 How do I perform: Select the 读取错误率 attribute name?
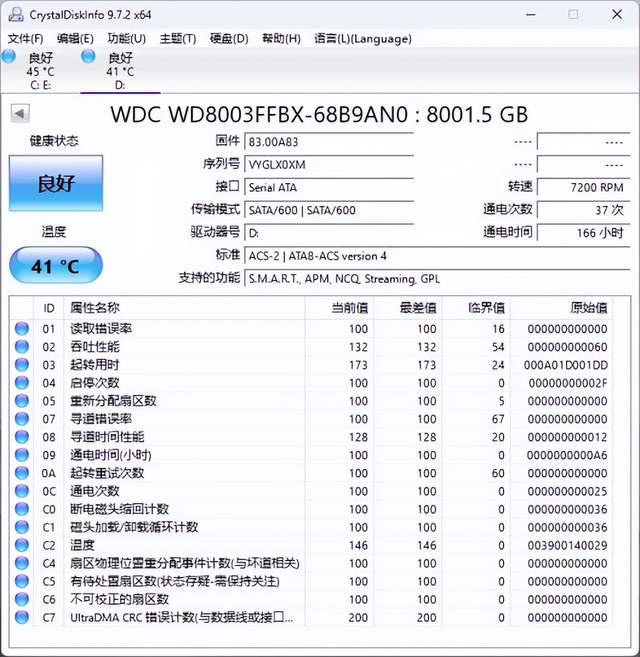coord(101,328)
